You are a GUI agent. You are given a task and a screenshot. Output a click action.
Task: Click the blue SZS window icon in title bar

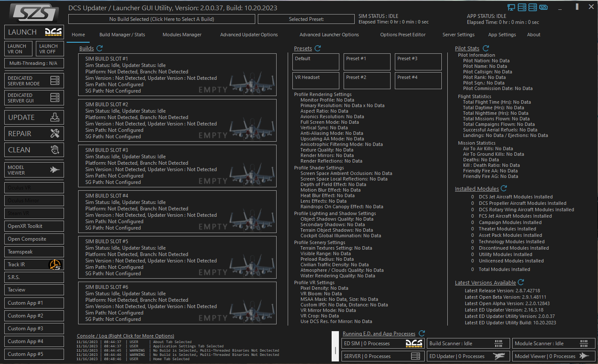[x=543, y=7]
